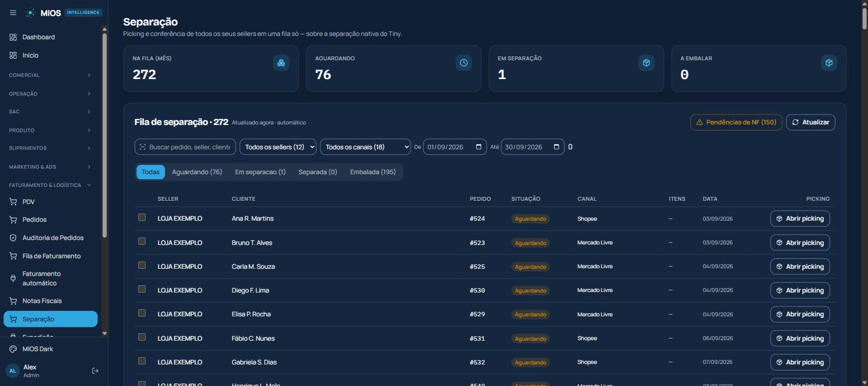Screen dimensions: 868x386
Task: Check the box for Ana R. Martins
Action: [x=142, y=217]
